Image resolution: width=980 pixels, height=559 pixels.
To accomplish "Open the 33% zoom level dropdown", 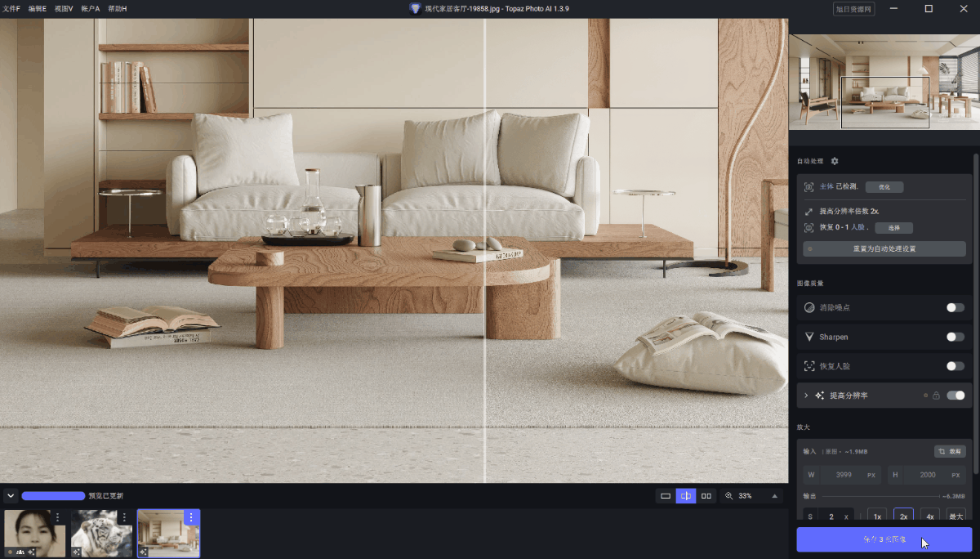I will pyautogui.click(x=748, y=495).
